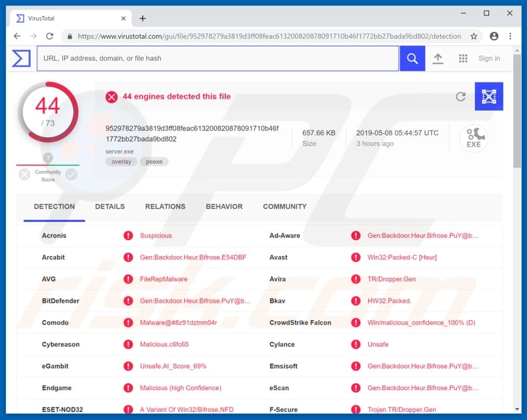Open a new browser tab
527x420 pixels.
pyautogui.click(x=143, y=19)
